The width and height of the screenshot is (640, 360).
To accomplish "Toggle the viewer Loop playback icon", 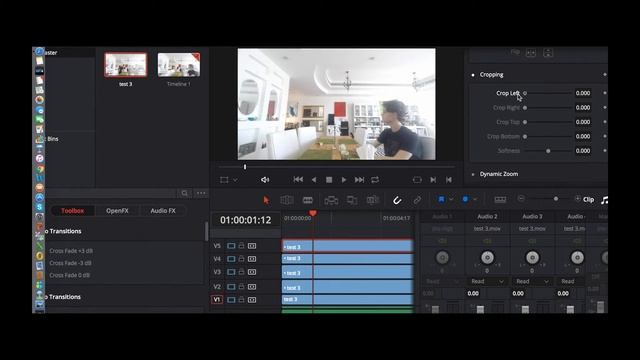I will [x=375, y=180].
